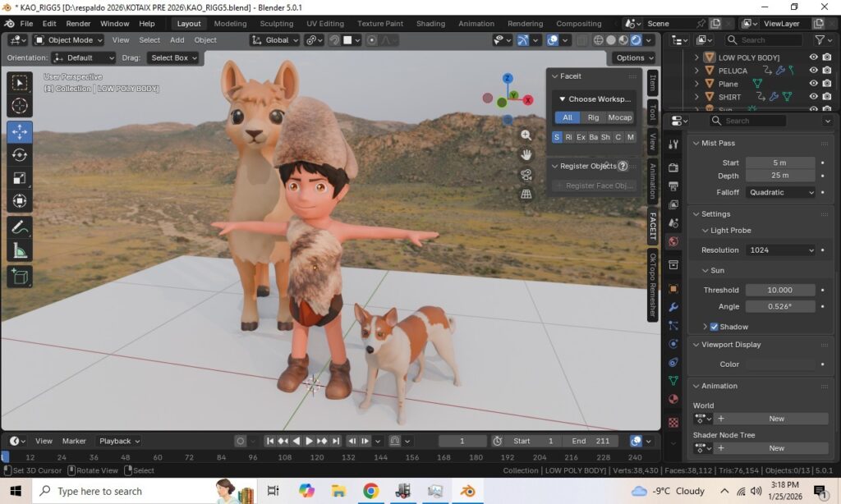The height and width of the screenshot is (504, 841).
Task: Toggle proportional editing in header
Action: (x=371, y=40)
